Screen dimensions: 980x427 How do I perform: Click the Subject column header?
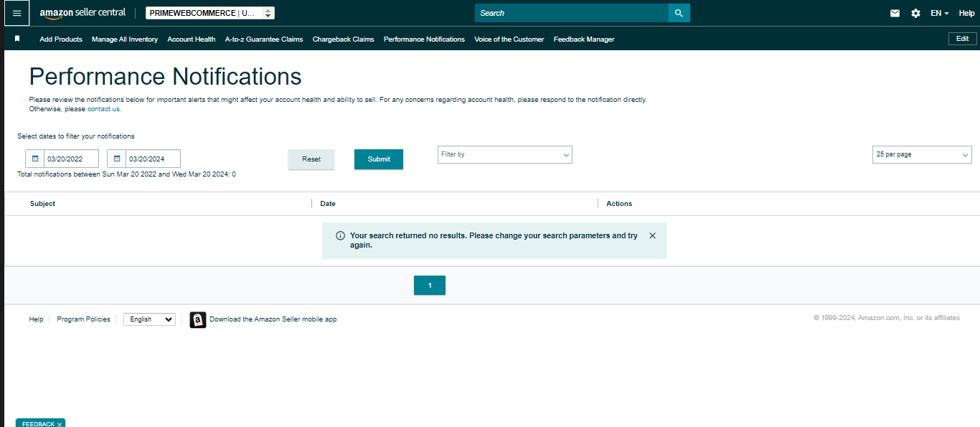[x=42, y=204]
